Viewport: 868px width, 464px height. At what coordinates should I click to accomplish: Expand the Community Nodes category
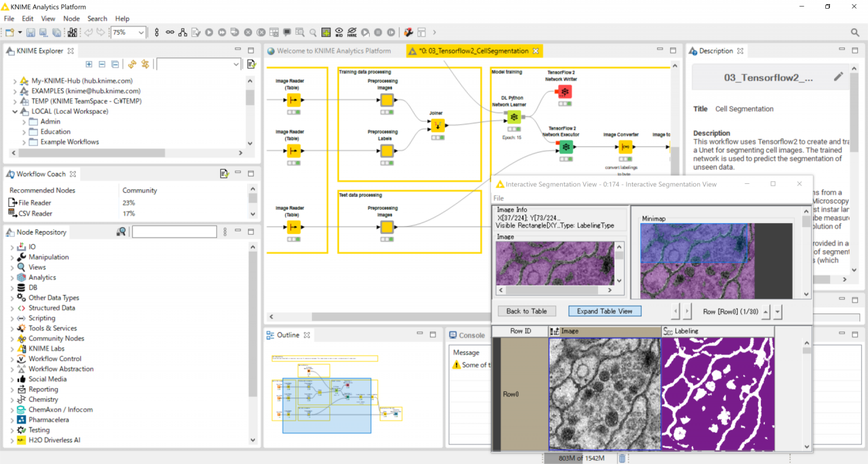12,339
